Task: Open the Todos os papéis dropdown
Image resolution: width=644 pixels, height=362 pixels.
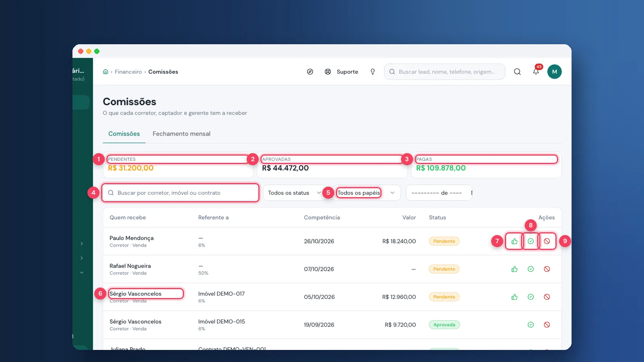Action: pyautogui.click(x=367, y=193)
